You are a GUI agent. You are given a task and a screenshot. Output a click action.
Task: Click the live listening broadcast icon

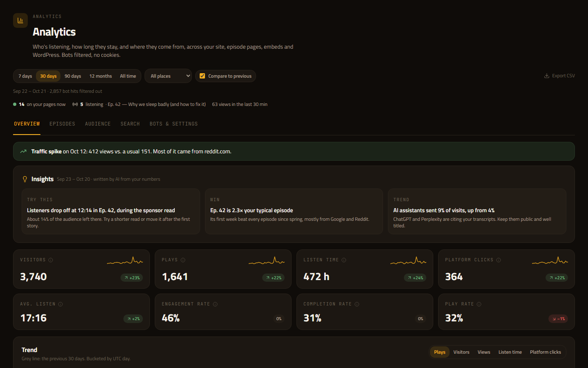pyautogui.click(x=75, y=104)
